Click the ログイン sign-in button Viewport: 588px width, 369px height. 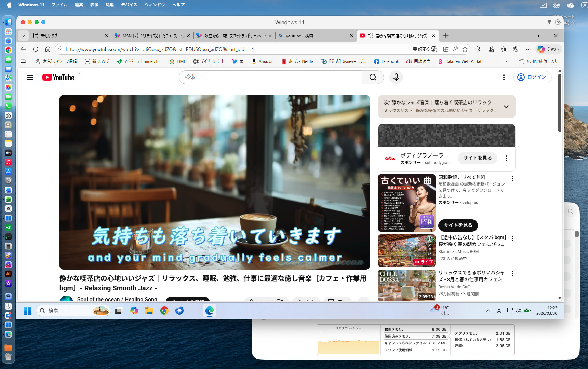(x=532, y=77)
